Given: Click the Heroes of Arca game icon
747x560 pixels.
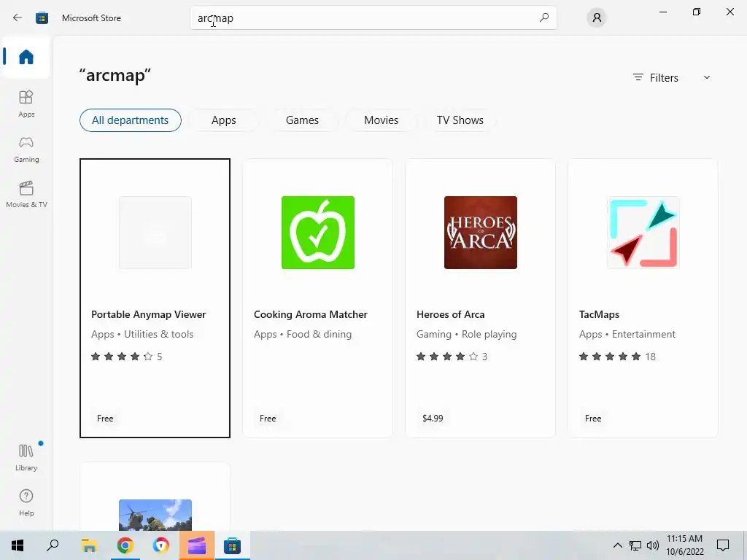Looking at the screenshot, I should [x=480, y=233].
